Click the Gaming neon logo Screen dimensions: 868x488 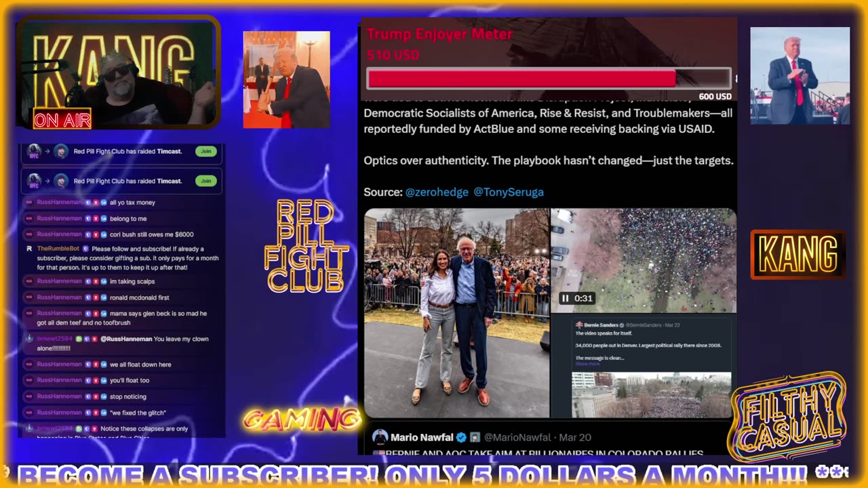tap(302, 420)
